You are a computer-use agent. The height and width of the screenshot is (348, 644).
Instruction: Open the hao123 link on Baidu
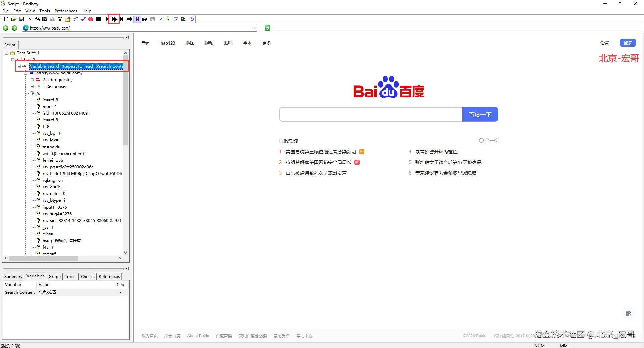168,43
